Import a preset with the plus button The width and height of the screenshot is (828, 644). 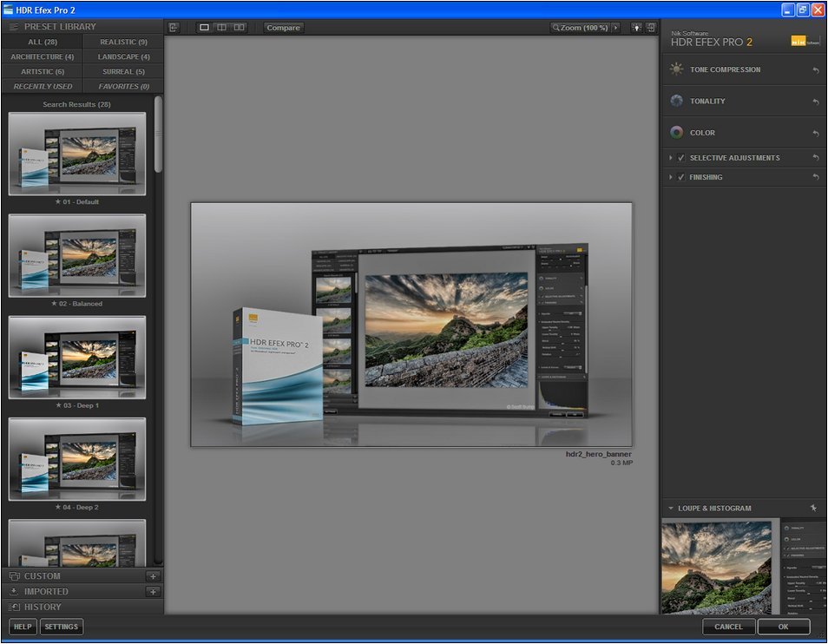click(x=153, y=592)
